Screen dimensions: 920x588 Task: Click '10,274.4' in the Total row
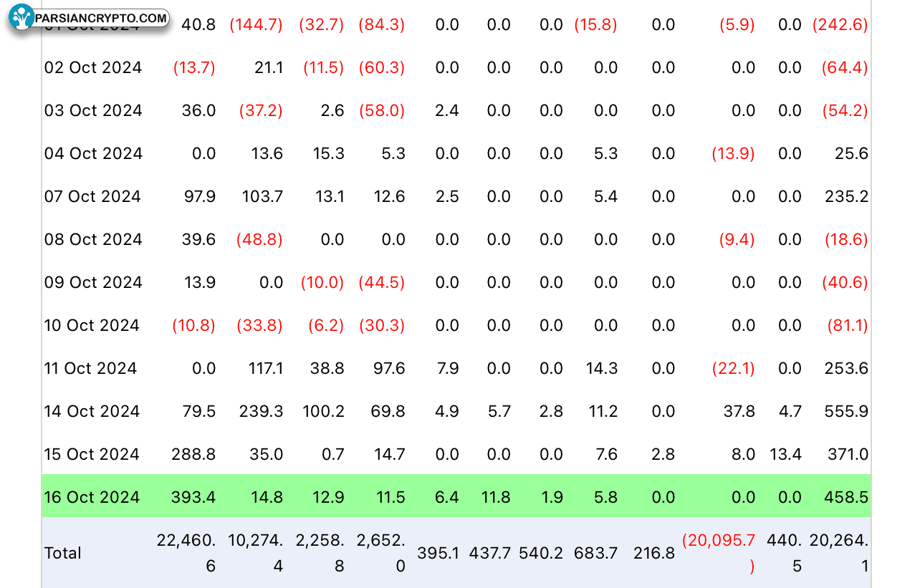point(256,553)
